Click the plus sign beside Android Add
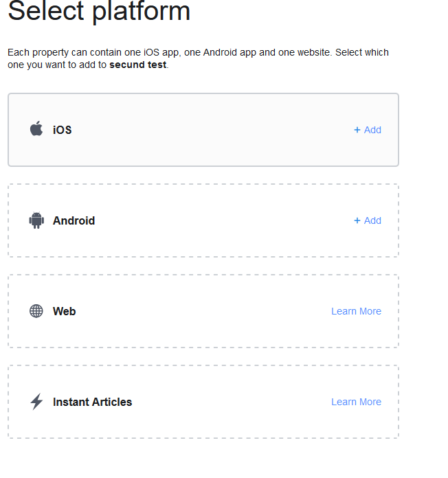The width and height of the screenshot is (448, 478). pos(357,220)
